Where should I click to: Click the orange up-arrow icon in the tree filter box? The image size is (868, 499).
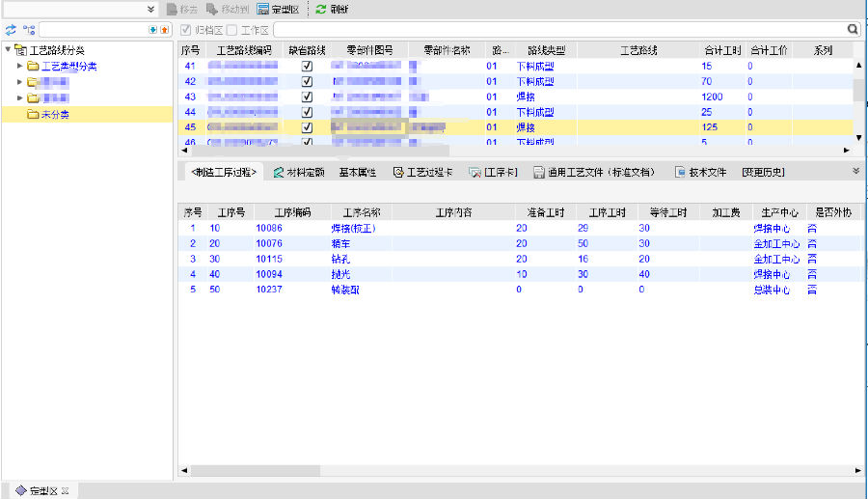(164, 30)
